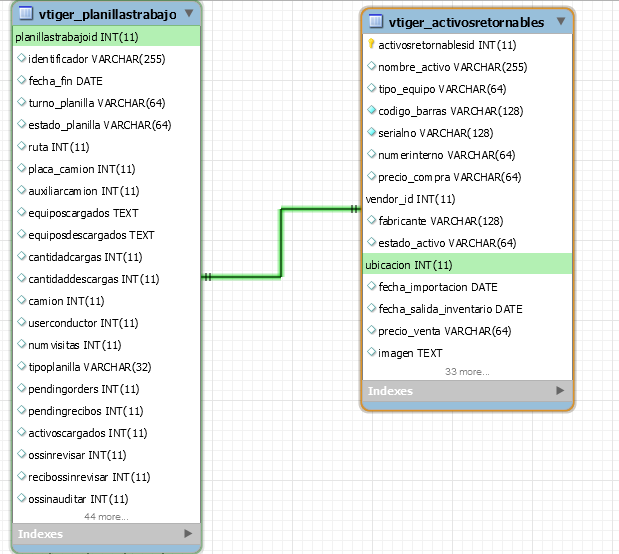This screenshot has width=619, height=554.
Task: Click the diamond icon beside imagen column
Action: click(371, 352)
